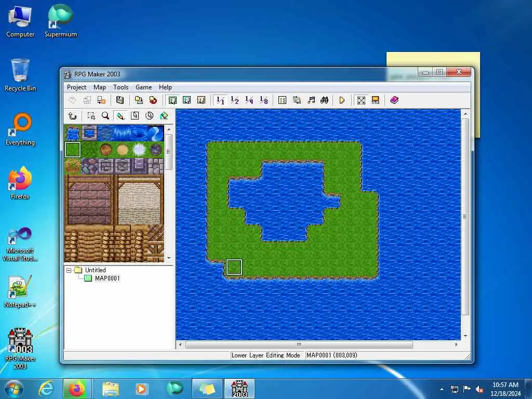Open the Help menu
This screenshot has width=532, height=399.
(x=165, y=87)
